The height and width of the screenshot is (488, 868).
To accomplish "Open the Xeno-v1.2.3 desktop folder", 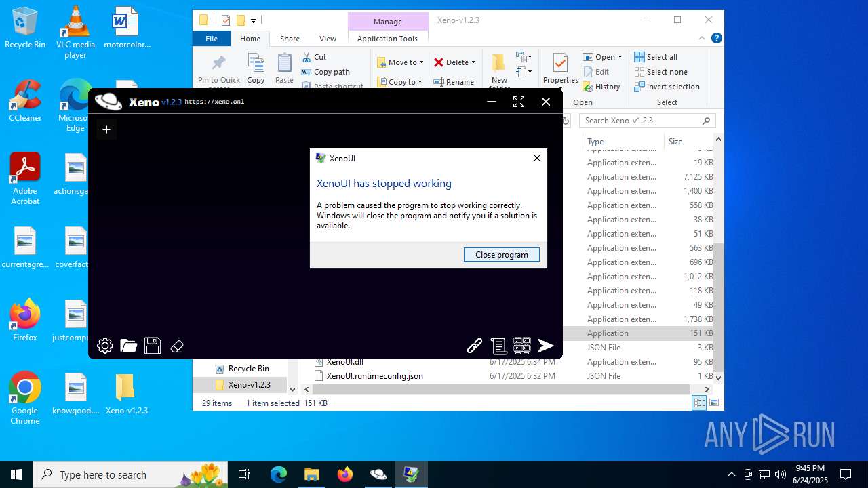I will (x=126, y=394).
